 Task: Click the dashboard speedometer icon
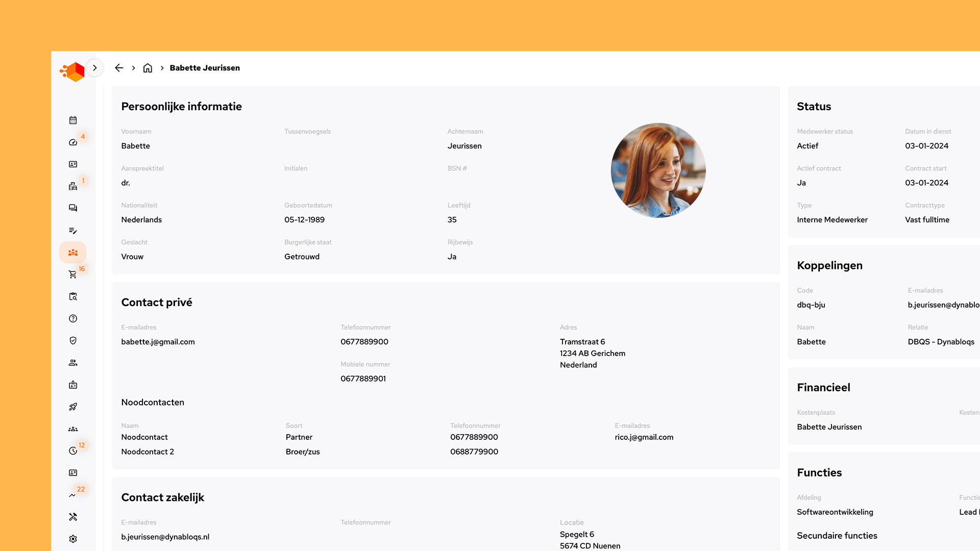(x=73, y=142)
